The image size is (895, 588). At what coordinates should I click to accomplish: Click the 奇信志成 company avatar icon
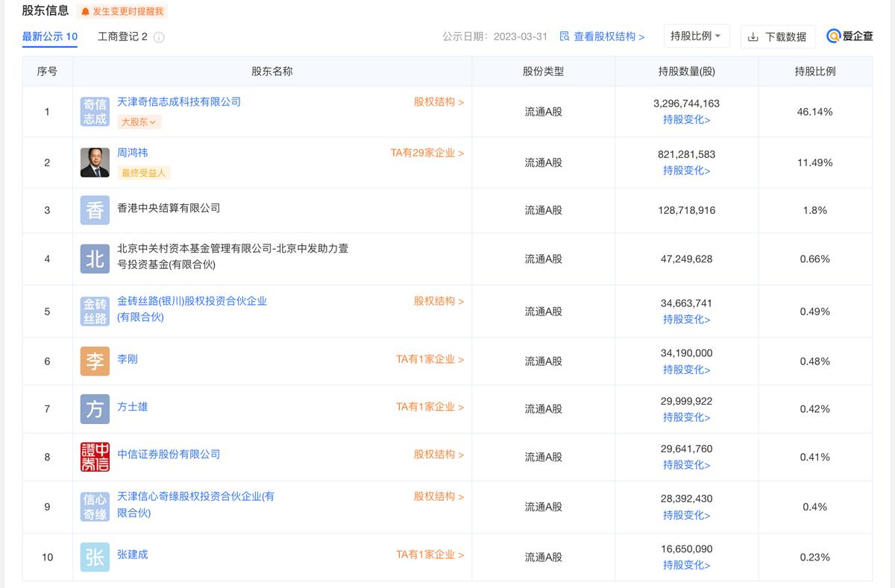tap(94, 112)
